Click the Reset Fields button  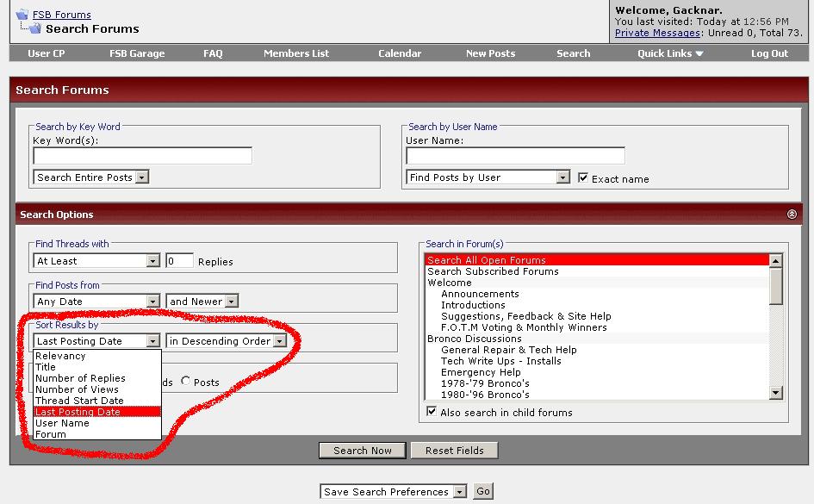[x=454, y=450]
